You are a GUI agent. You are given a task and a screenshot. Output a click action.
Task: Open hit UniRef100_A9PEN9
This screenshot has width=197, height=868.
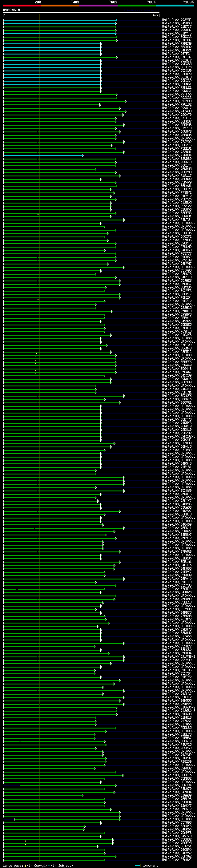click(x=177, y=43)
